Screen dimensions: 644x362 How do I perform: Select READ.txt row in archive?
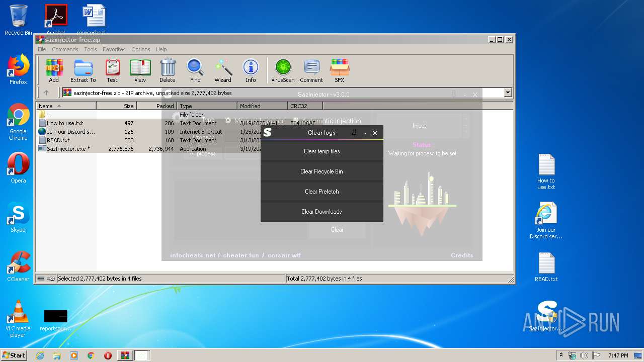click(58, 140)
